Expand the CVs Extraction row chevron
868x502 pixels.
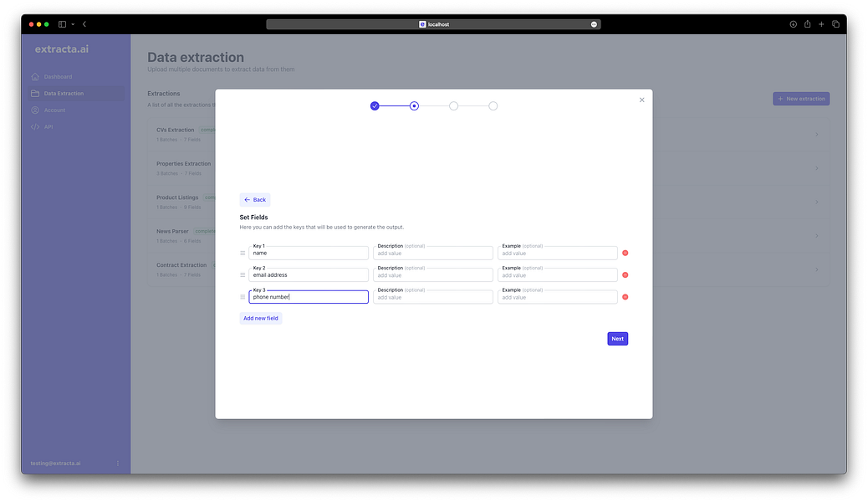[817, 134]
